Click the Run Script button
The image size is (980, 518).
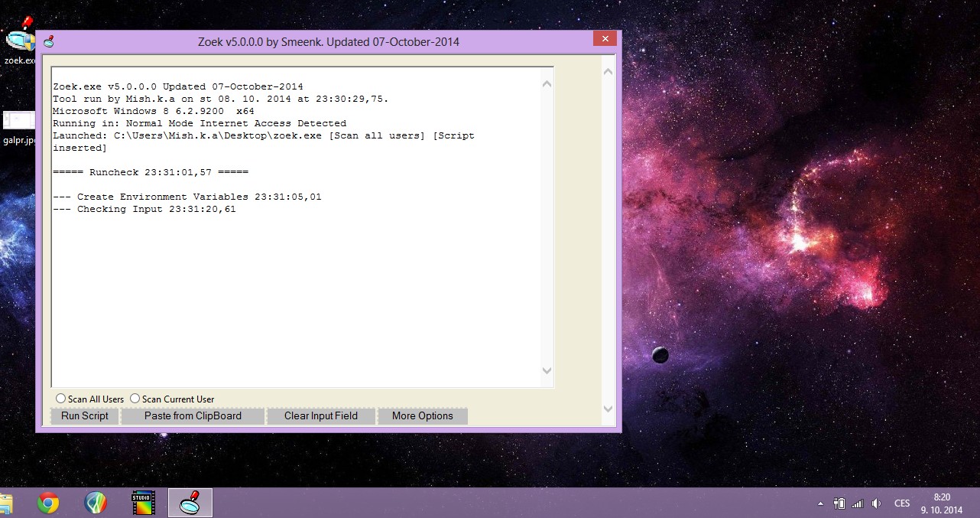tap(85, 416)
